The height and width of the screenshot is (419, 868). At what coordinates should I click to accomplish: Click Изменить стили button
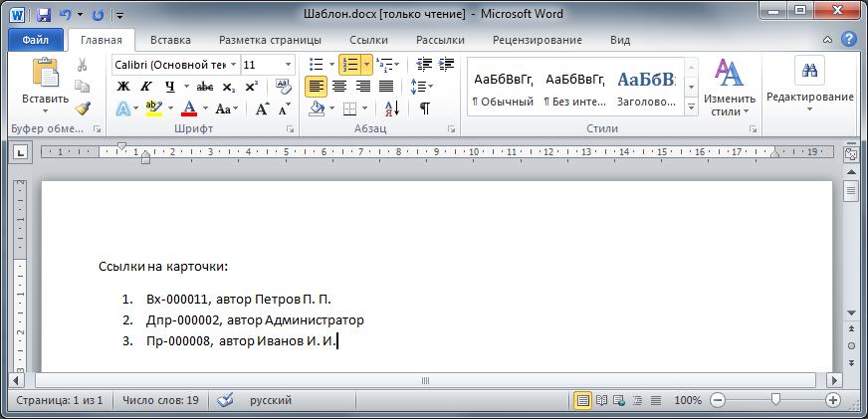tap(730, 88)
